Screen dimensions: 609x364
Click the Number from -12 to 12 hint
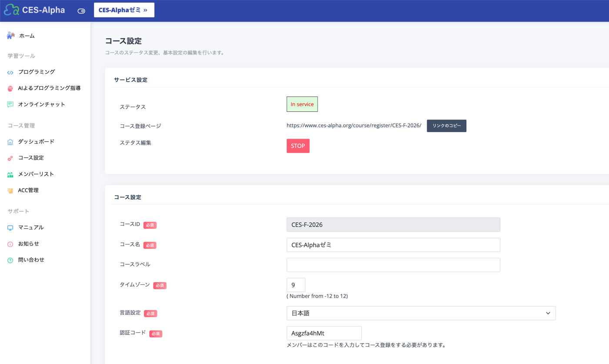(317, 296)
